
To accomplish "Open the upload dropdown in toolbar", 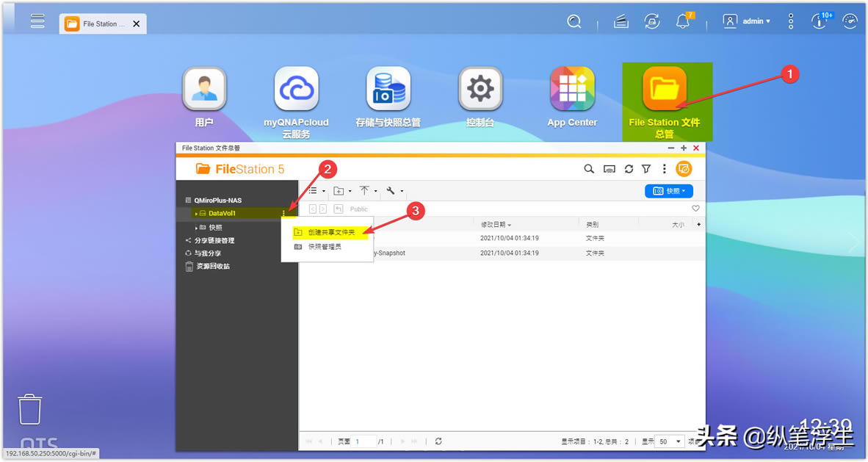I will tap(368, 191).
